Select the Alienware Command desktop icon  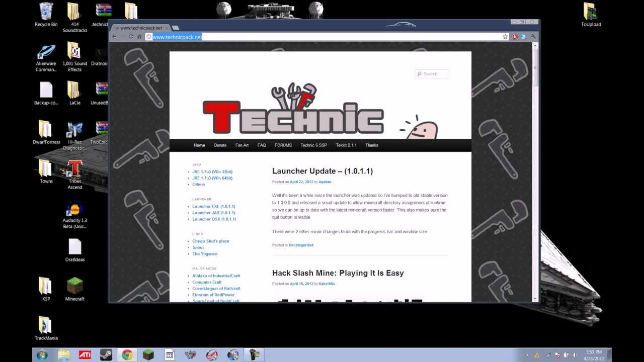46,58
